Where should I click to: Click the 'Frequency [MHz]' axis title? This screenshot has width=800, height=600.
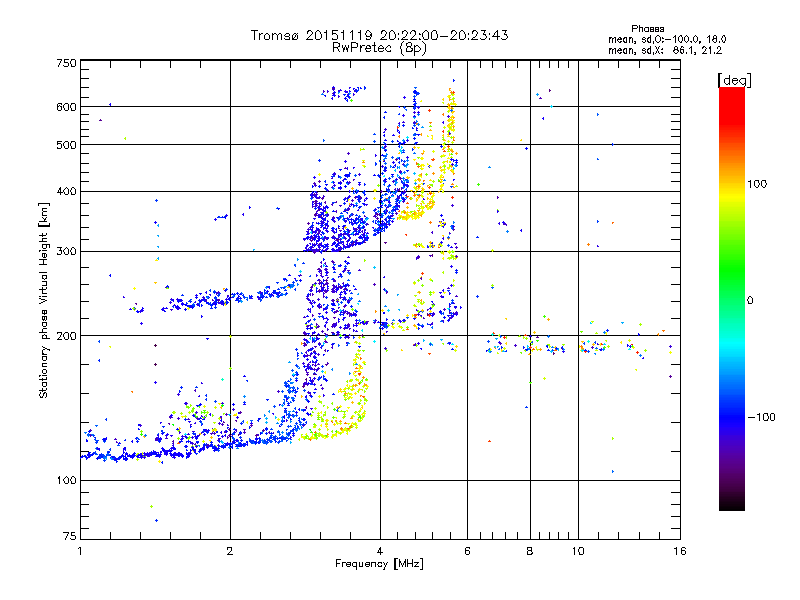pos(379,564)
